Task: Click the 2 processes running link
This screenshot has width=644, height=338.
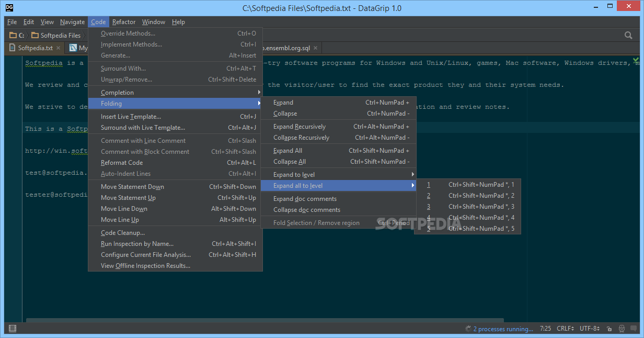Action: coord(503,329)
